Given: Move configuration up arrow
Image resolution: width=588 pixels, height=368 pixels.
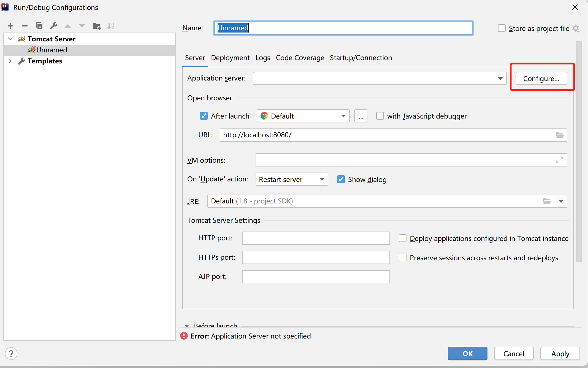Looking at the screenshot, I should [68, 26].
